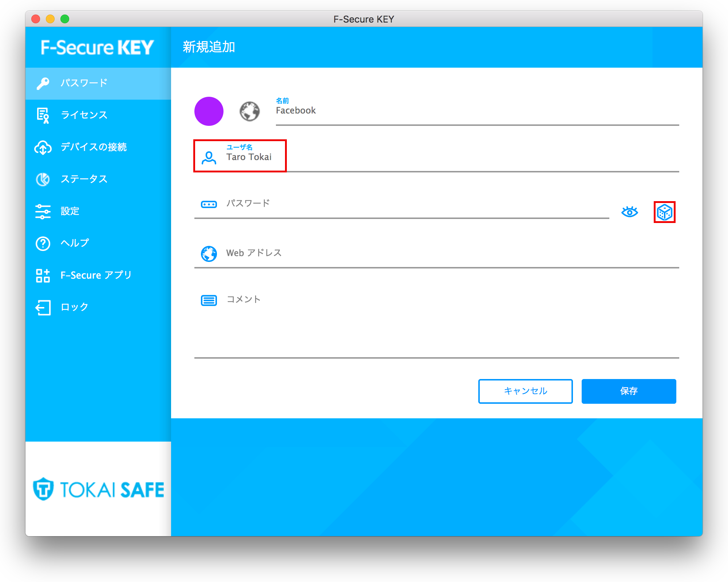Pick the purple entry color circle
The image size is (728, 582).
(209, 111)
